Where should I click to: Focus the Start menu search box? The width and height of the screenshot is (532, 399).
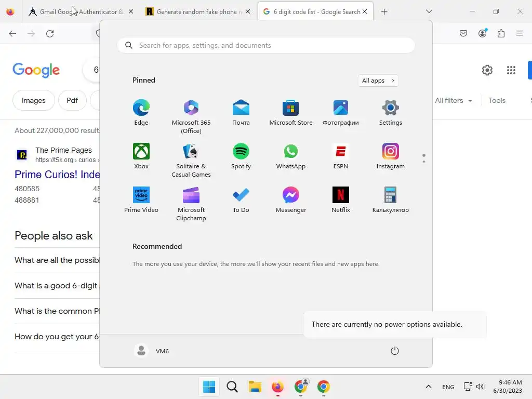(266, 45)
